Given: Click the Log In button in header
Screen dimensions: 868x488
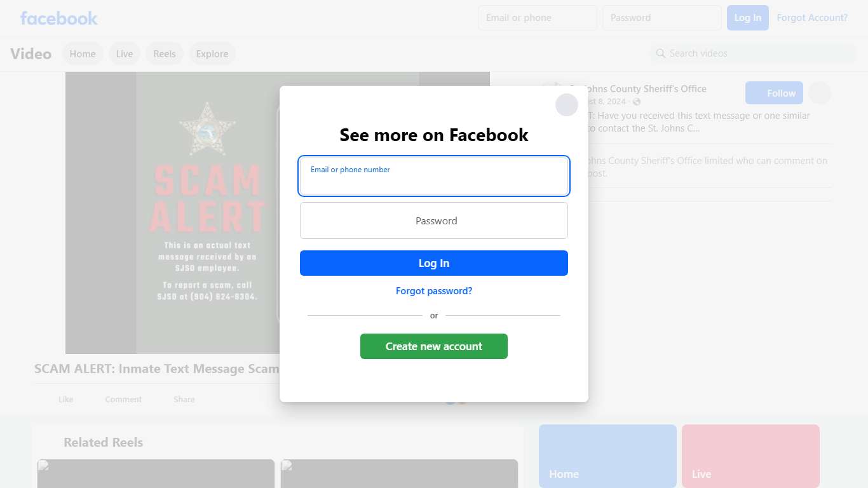Looking at the screenshot, I should (x=748, y=18).
